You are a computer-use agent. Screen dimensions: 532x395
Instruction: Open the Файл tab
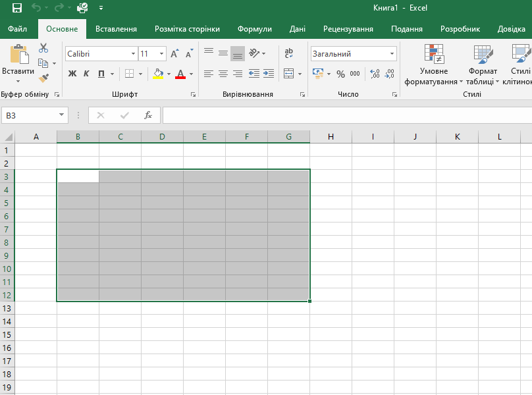tap(17, 29)
